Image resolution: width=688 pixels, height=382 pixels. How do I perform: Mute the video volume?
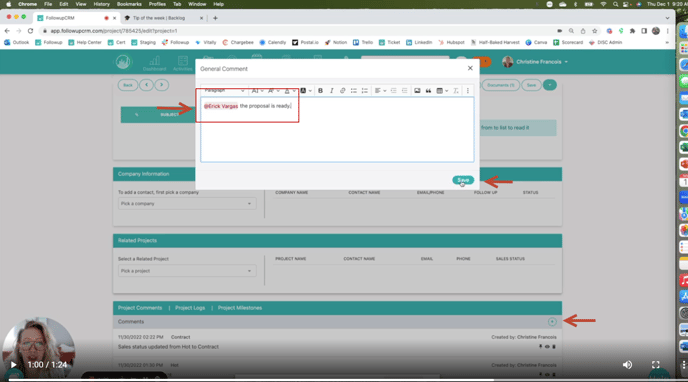[x=627, y=365]
